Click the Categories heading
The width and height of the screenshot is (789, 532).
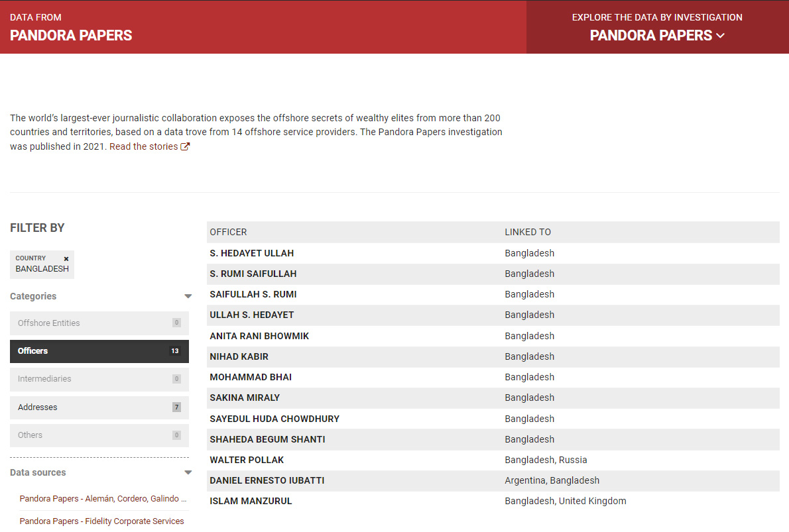[x=33, y=296]
